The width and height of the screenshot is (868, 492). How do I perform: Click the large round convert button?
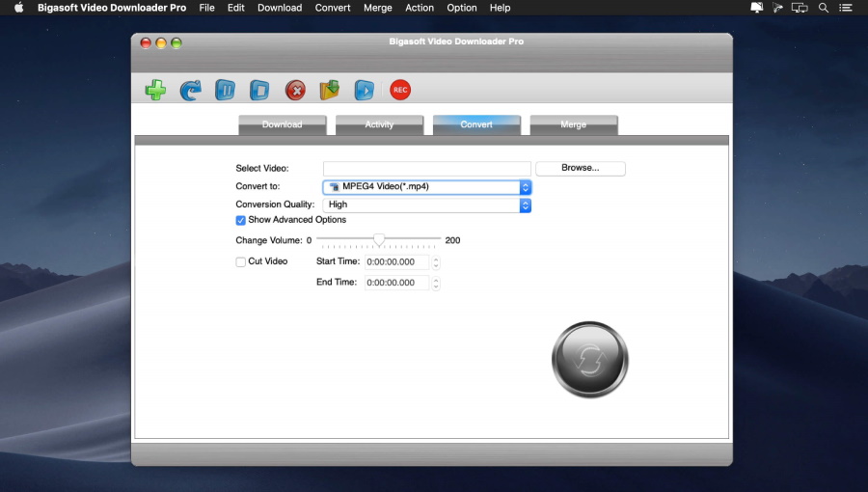coord(589,360)
